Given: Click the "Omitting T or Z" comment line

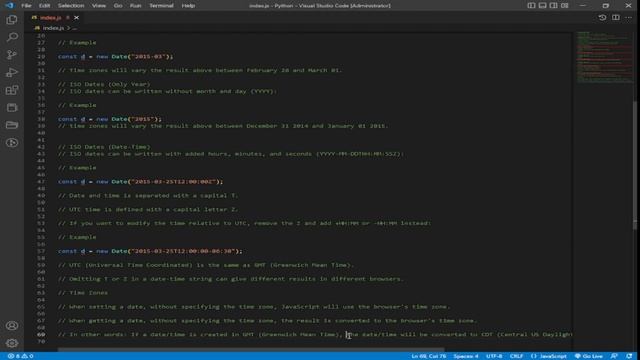Looking at the screenshot, I should click(231, 279).
